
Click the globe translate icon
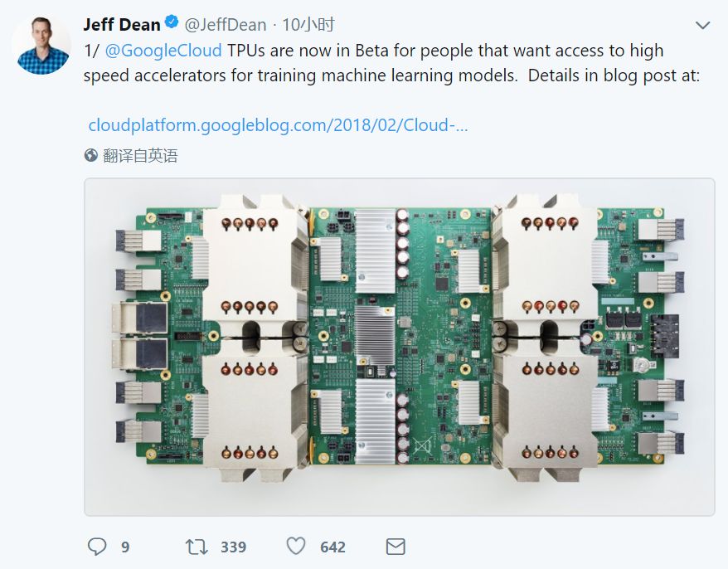pos(91,155)
